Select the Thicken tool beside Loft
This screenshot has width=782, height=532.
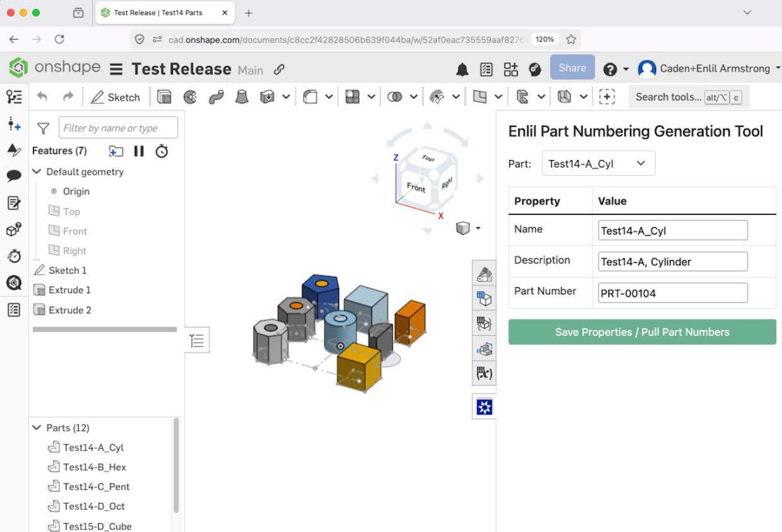coord(267,97)
